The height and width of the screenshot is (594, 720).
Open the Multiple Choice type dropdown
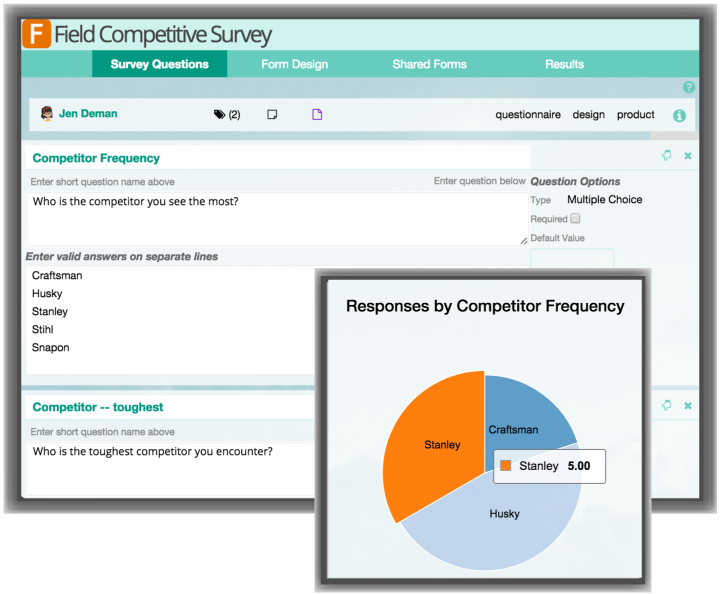click(x=604, y=200)
